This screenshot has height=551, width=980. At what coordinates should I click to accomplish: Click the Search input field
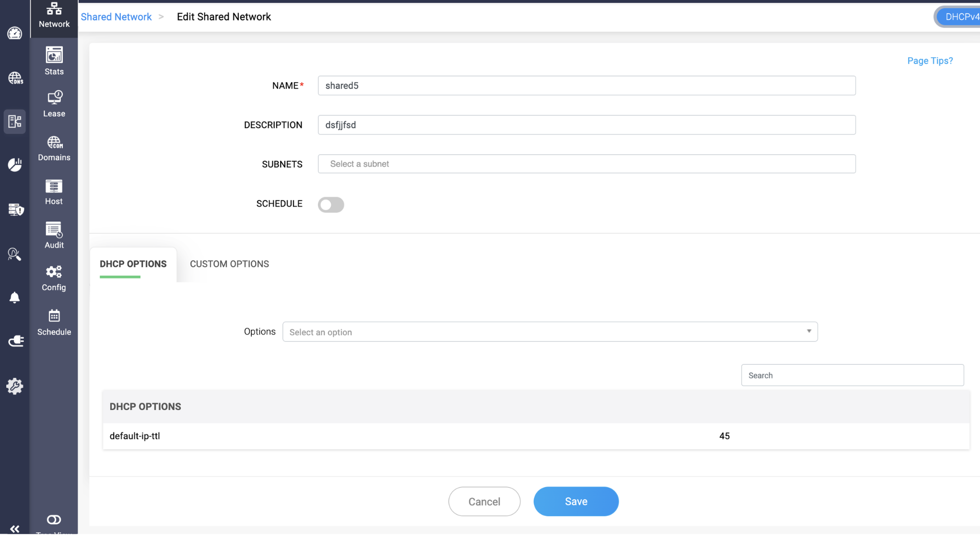[x=852, y=375]
